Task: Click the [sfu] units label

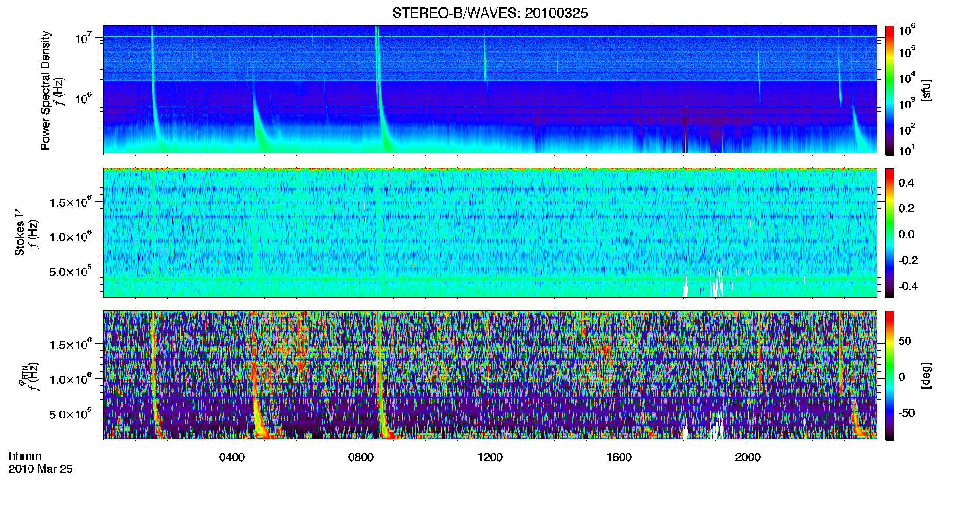Action: tap(926, 90)
